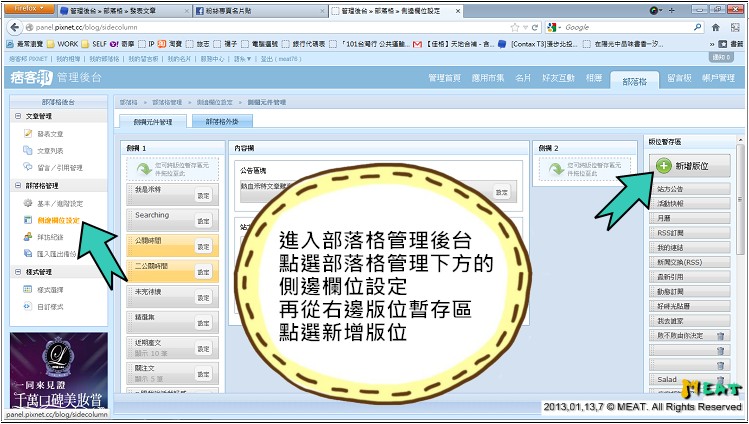Close the active 側邊欄位設定 browser tab

tap(458, 11)
